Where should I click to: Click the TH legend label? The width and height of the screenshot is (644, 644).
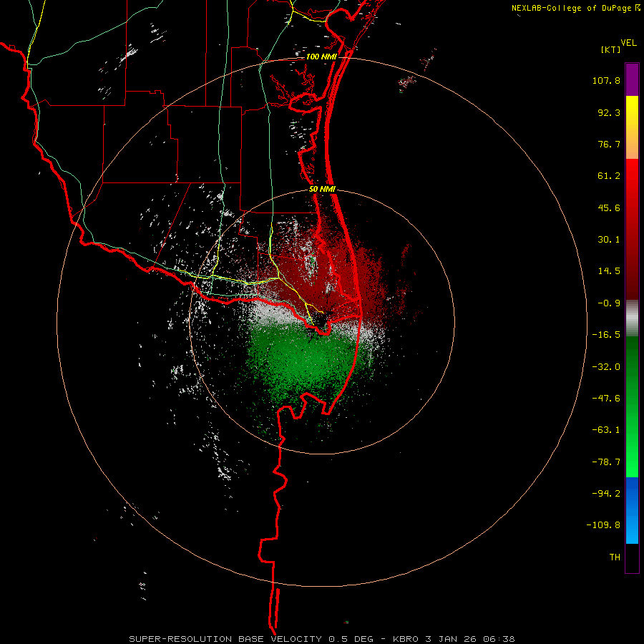click(x=615, y=557)
